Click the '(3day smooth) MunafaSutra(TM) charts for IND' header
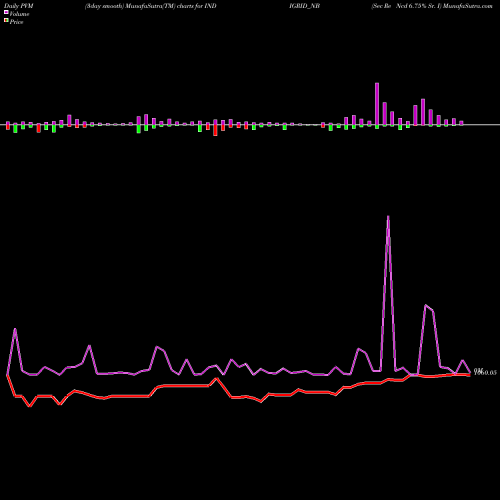 click(151, 6)
